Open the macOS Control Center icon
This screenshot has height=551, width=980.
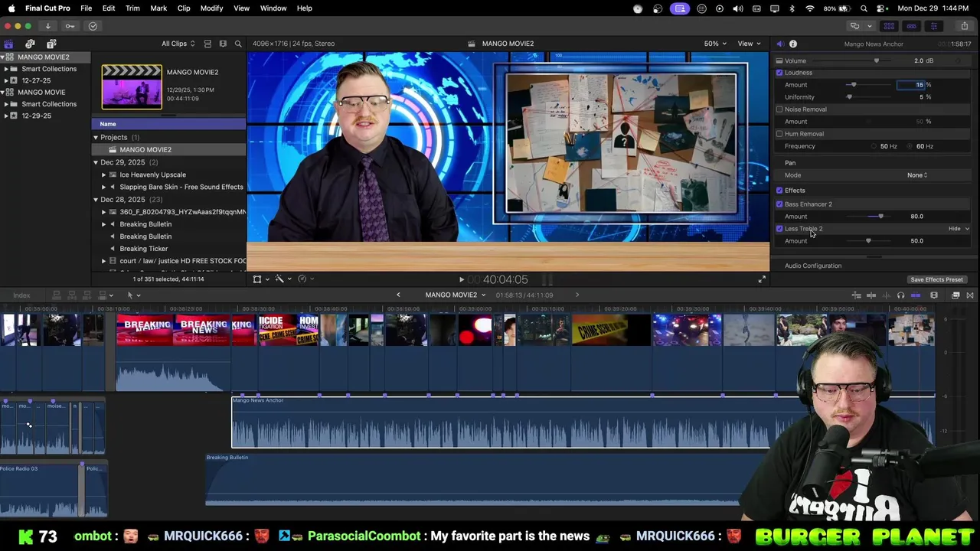tap(881, 8)
